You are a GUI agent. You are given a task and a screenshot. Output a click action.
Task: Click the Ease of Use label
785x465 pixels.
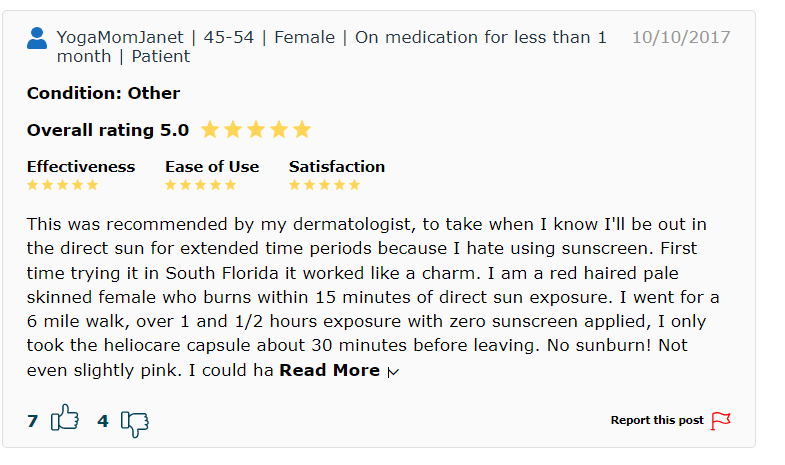(x=212, y=167)
